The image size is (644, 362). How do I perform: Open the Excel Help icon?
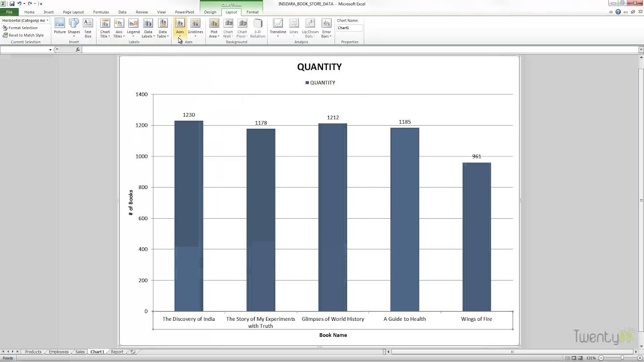coord(618,12)
